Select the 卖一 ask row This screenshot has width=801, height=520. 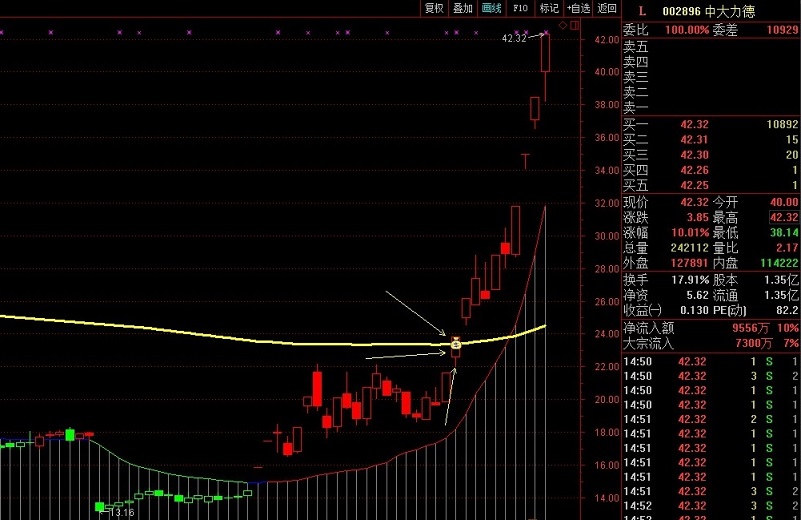pyautogui.click(x=711, y=108)
